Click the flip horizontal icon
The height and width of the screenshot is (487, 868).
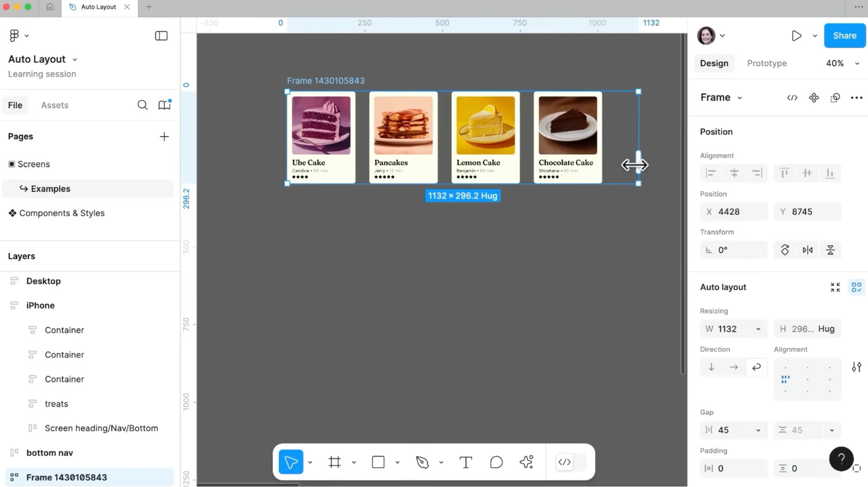807,250
